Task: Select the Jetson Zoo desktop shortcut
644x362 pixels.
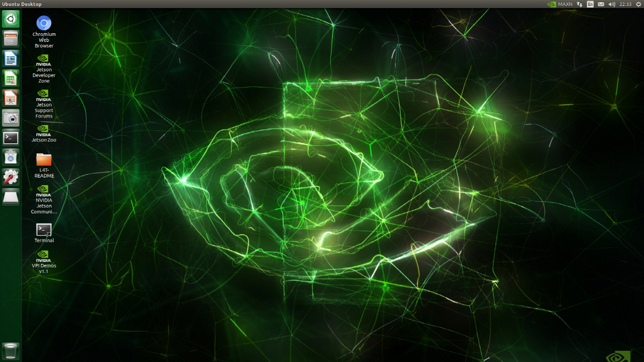Action: [44, 134]
